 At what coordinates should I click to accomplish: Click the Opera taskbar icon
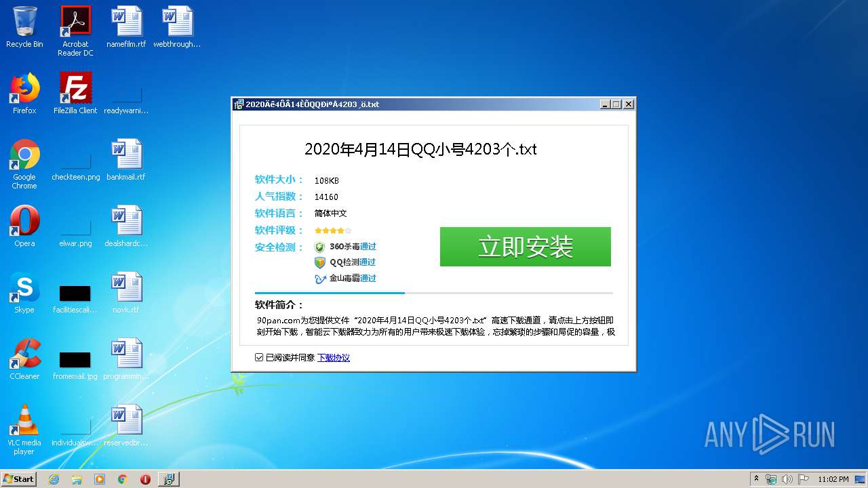[145, 479]
